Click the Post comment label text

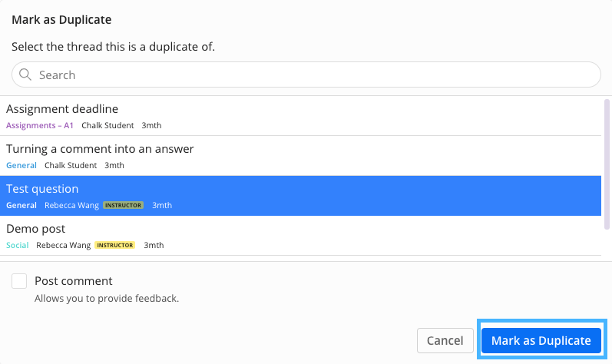coord(74,281)
